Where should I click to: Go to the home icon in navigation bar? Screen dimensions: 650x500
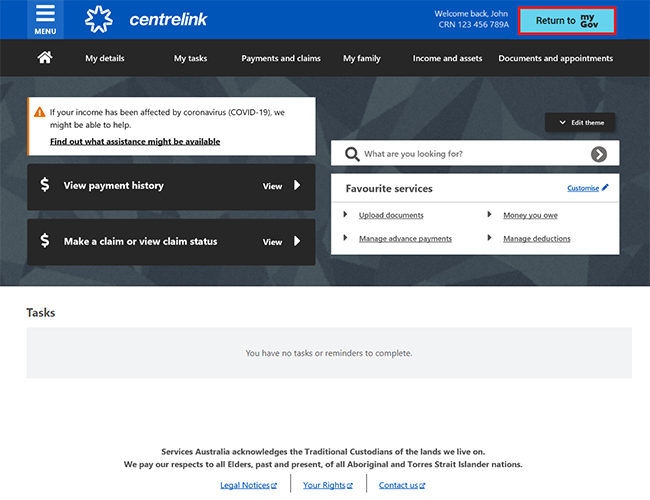click(45, 57)
